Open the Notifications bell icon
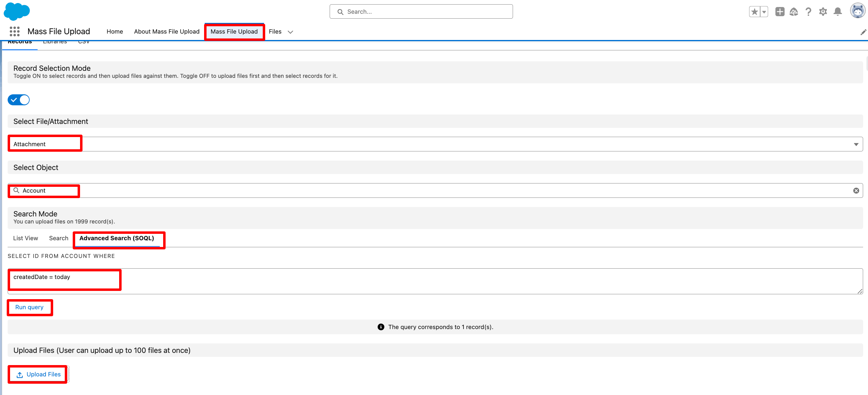This screenshot has width=868, height=395. coord(838,12)
